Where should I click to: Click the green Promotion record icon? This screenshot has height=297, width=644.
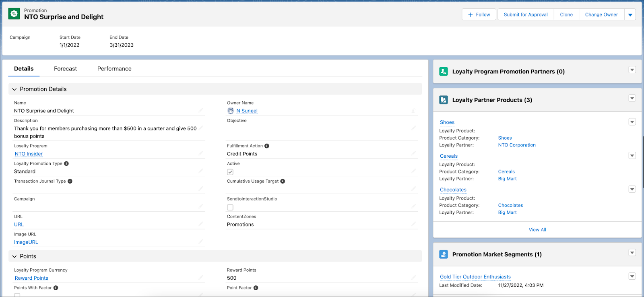coord(14,14)
